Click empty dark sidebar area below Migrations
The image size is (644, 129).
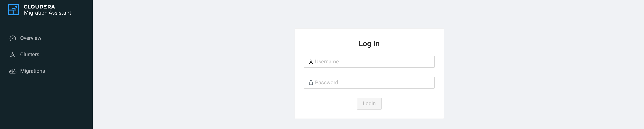point(46,105)
